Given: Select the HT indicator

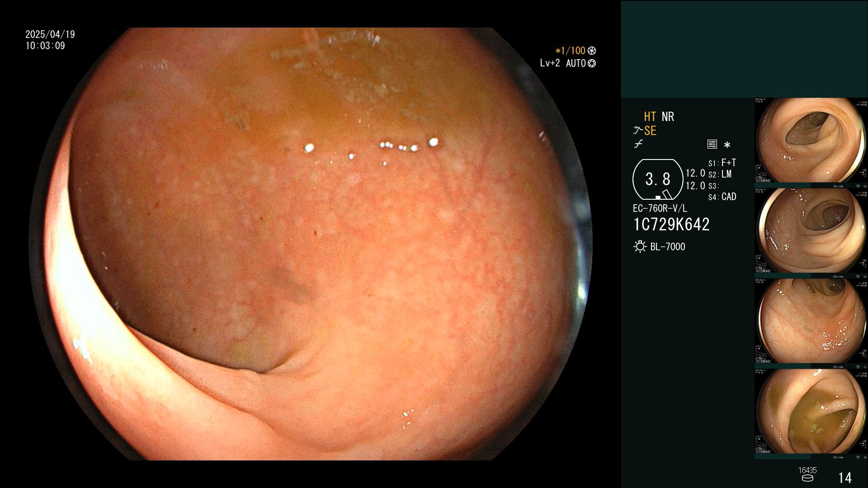Looking at the screenshot, I should click(650, 117).
